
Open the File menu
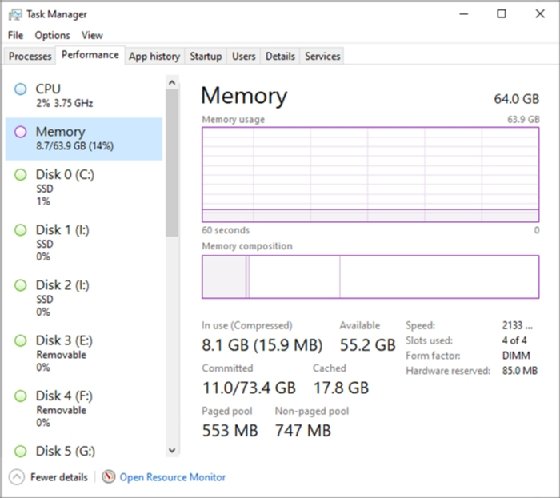click(15, 35)
